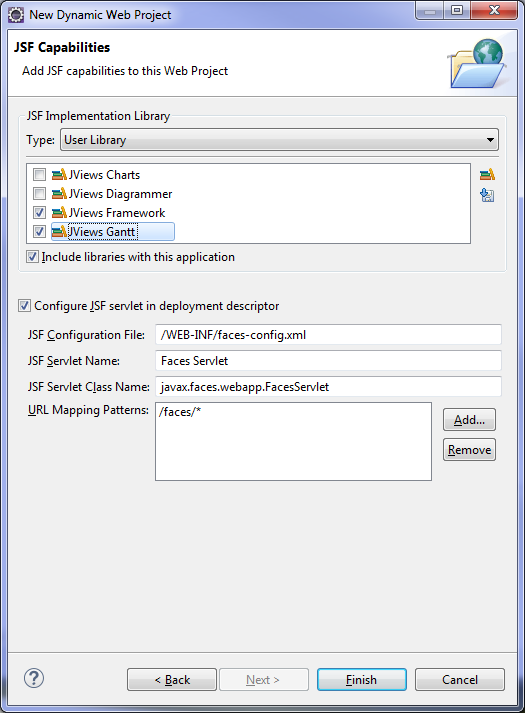
Task: Go back with the Back button
Action: pos(172,680)
